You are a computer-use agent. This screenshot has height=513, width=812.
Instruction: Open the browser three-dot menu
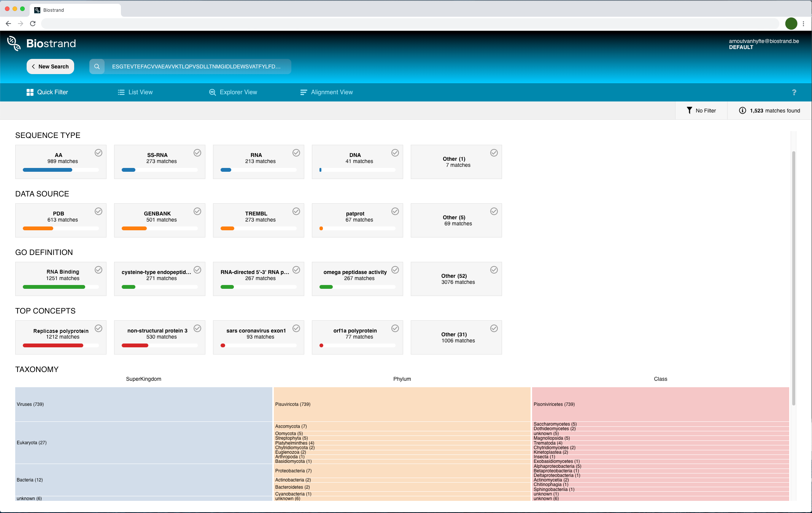click(x=803, y=24)
